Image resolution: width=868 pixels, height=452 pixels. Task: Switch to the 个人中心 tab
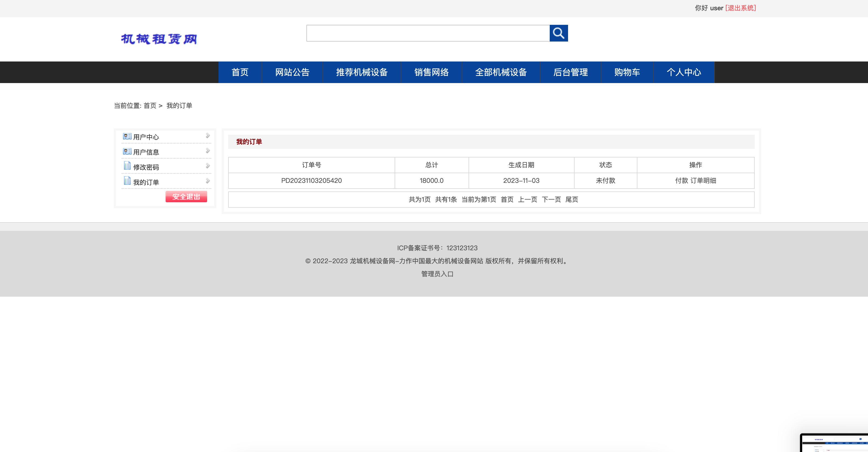click(x=684, y=72)
